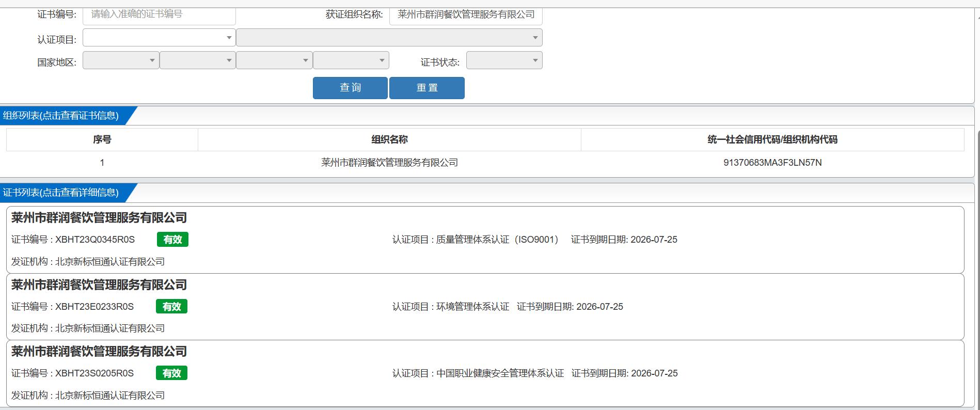Open the third 国家地区 dropdown
Viewport: 980px width, 410px height.
pos(274,60)
